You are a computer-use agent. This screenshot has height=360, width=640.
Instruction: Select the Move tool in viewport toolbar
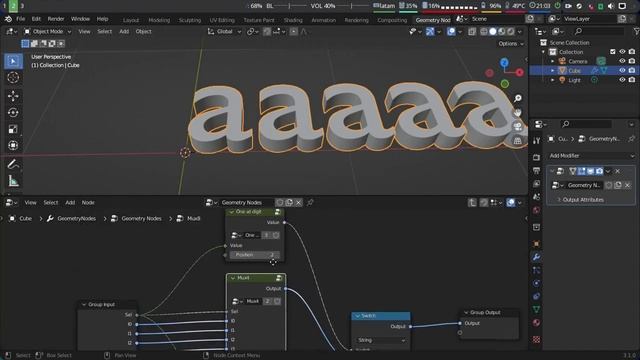click(x=13, y=96)
